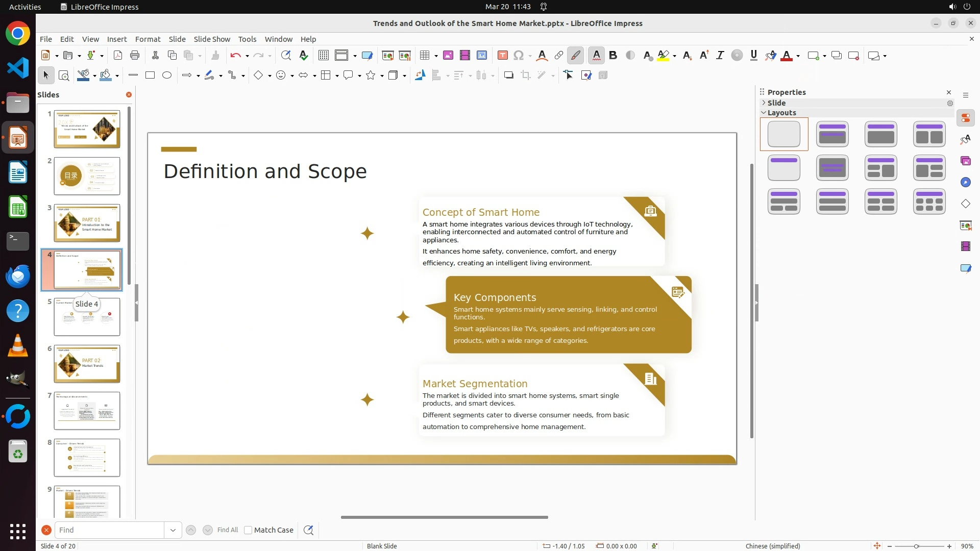Select the Ellipse drawing tool
980x551 pixels.
(167, 76)
